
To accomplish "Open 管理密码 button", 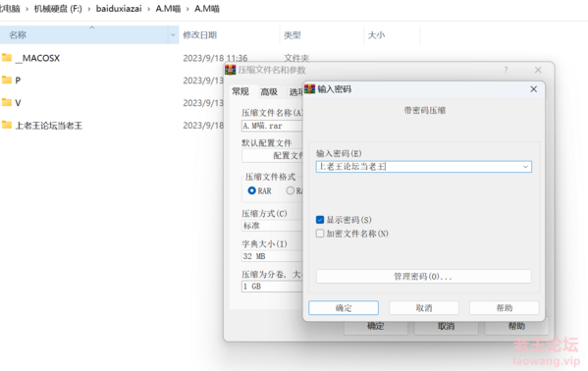I will click(424, 277).
